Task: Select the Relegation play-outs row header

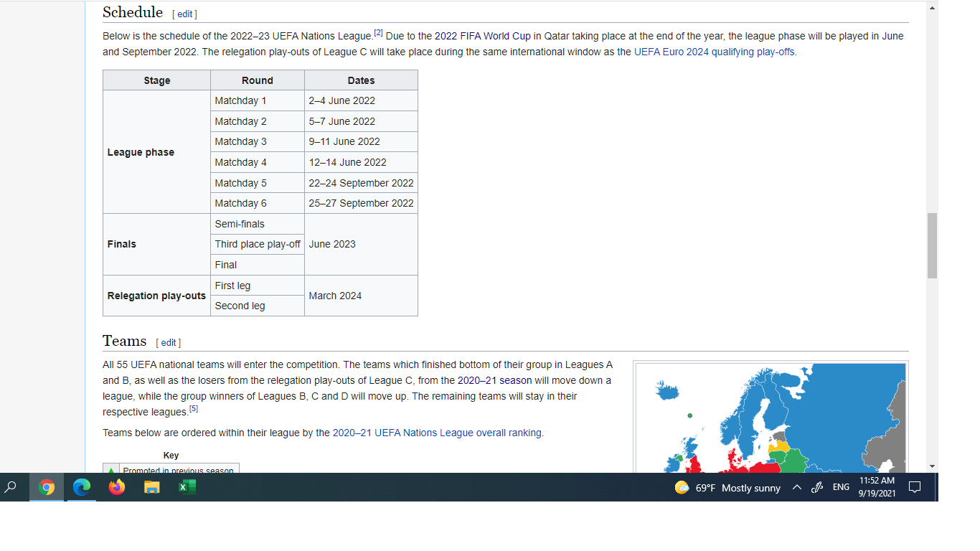Action: click(157, 296)
